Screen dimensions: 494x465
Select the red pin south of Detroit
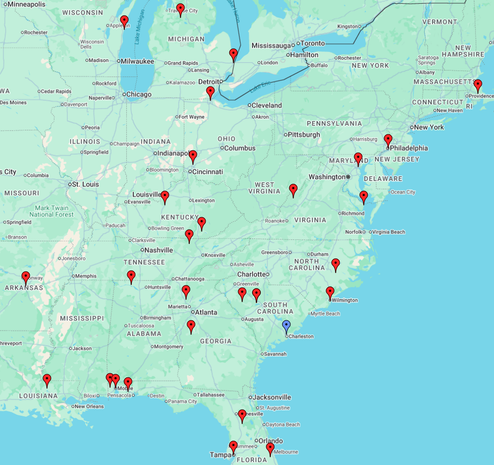pyautogui.click(x=210, y=93)
